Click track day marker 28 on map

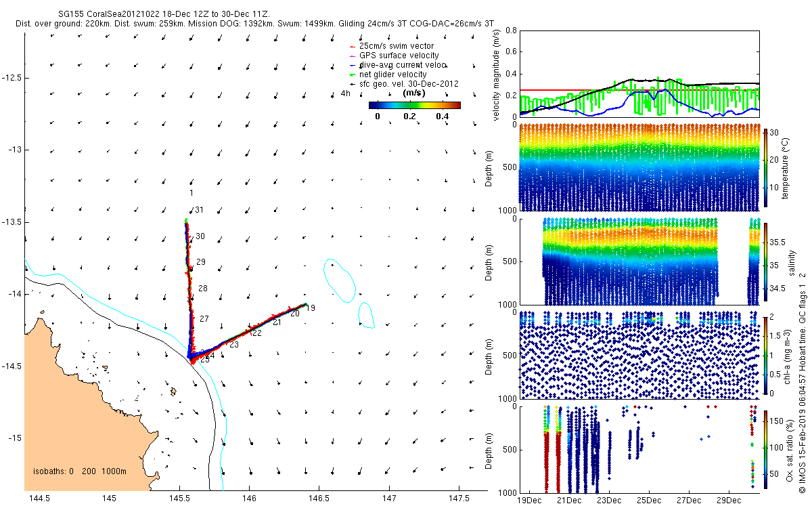(x=202, y=289)
